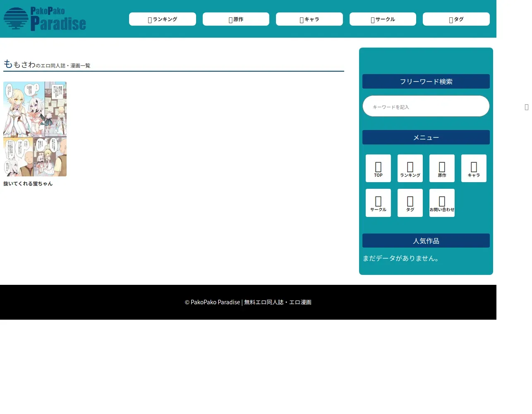The height and width of the screenshot is (414, 532).
Task: Open the タグ tile in sidebar menu
Action: pos(410,203)
